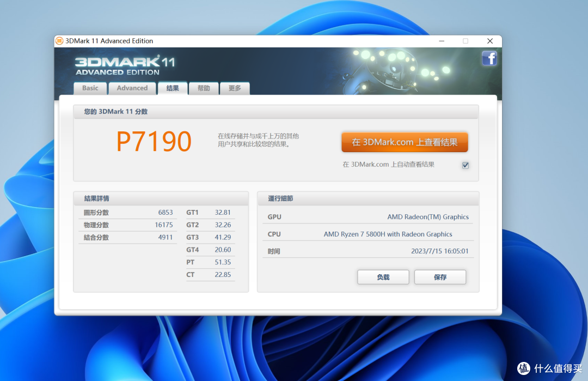588x381 pixels.
Task: Click the 您的 3DMark 11 分数 header
Action: coord(276,112)
